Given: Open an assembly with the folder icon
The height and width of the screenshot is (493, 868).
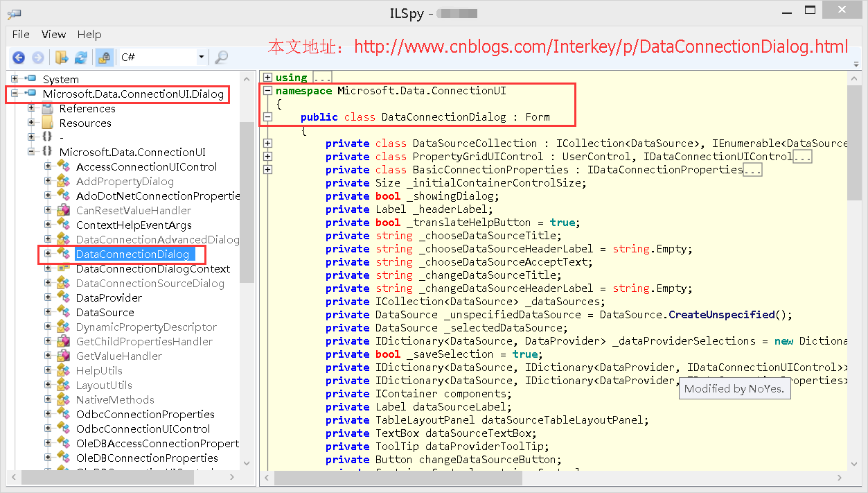Looking at the screenshot, I should [62, 58].
